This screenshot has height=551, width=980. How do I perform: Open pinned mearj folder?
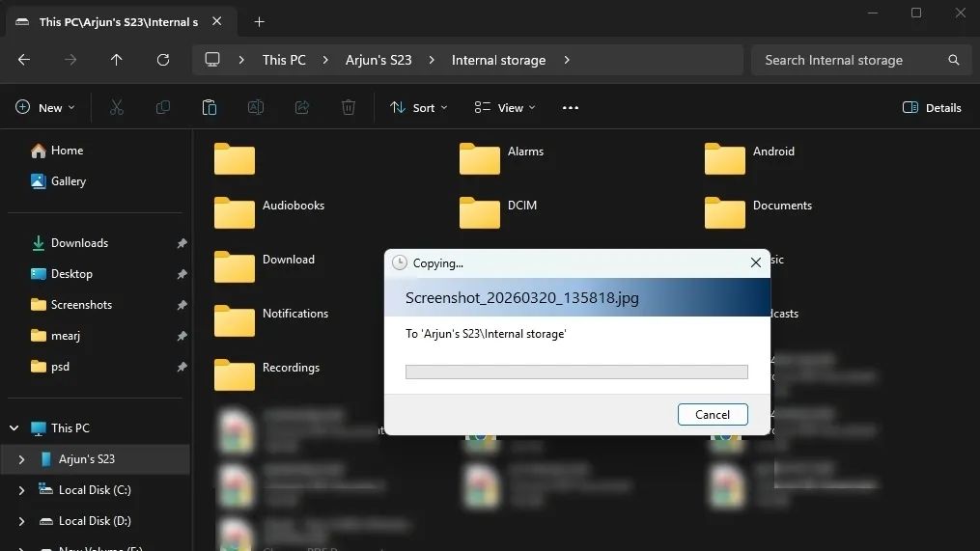pos(56,336)
